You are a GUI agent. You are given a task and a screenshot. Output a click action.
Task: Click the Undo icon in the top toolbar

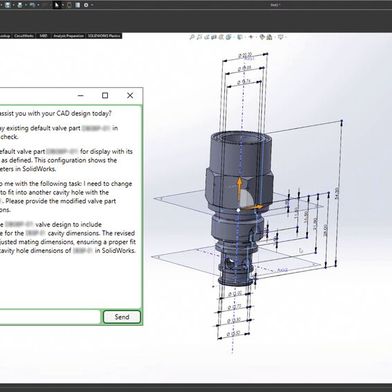point(32,5)
